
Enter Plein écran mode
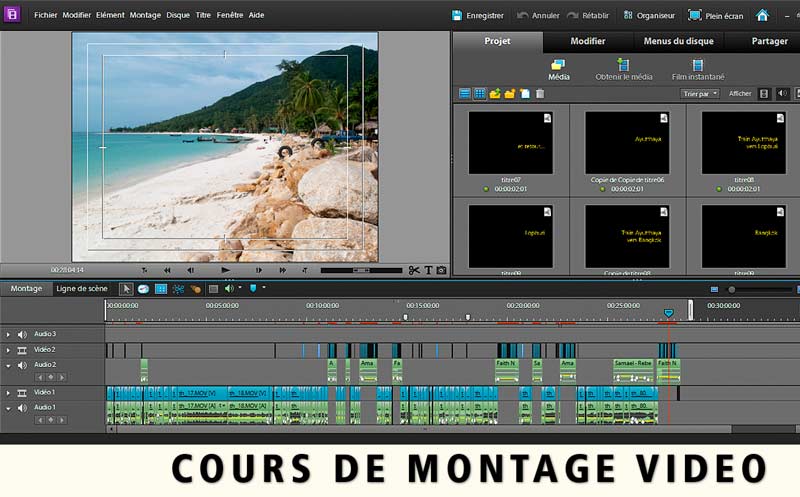[716, 15]
